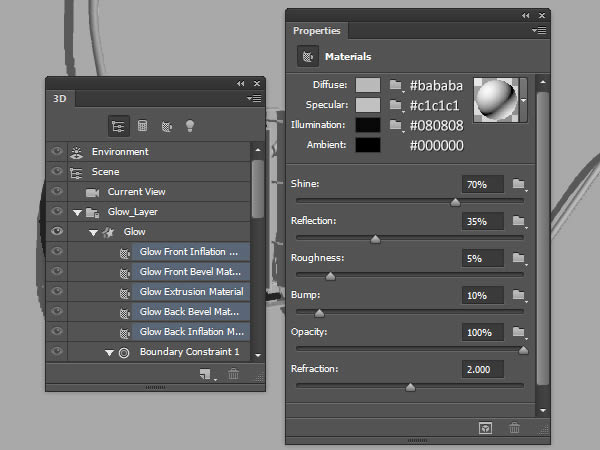Filter 3D panel by lights
This screenshot has height=450, width=600.
pos(190,126)
